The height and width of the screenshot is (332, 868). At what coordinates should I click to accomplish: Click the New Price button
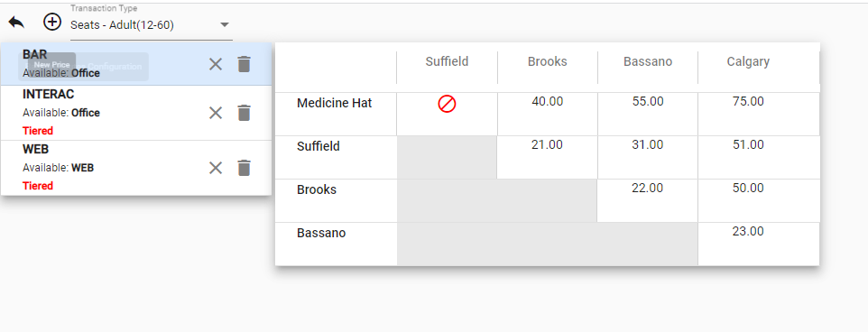click(x=52, y=65)
